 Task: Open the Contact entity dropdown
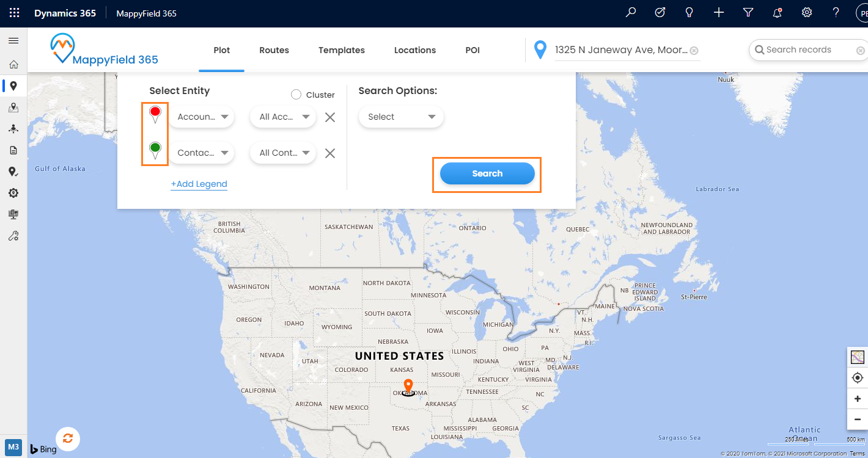pyautogui.click(x=202, y=153)
